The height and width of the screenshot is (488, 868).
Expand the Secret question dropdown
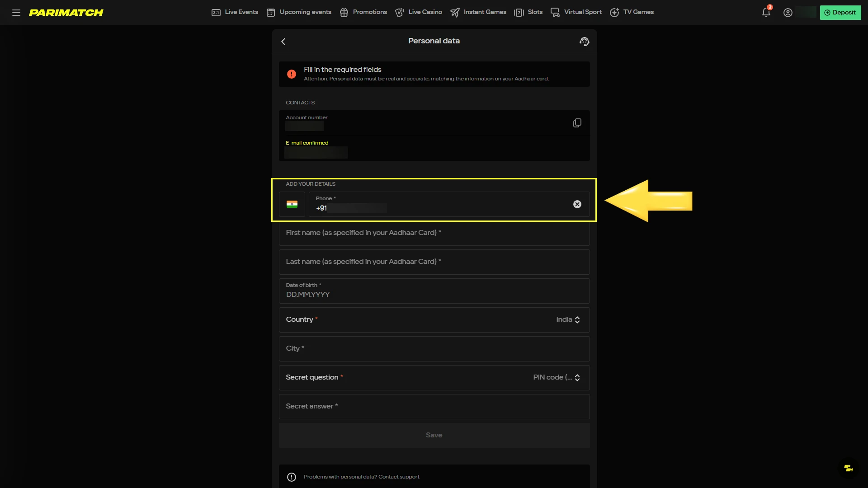[556, 377]
